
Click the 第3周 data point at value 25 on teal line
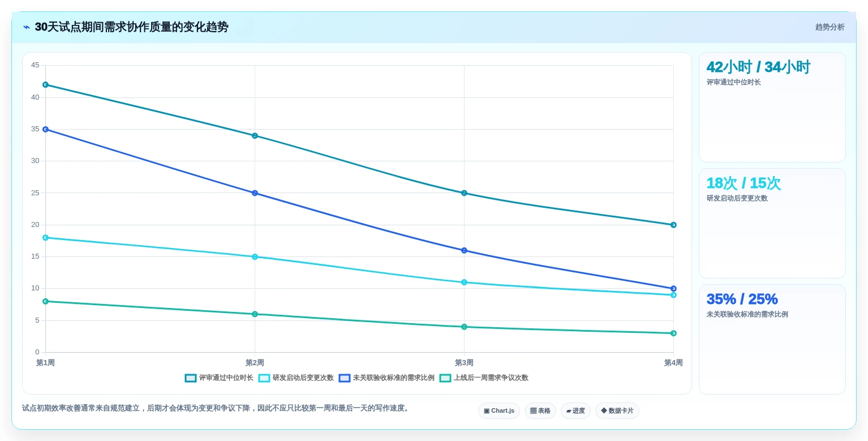464,193
